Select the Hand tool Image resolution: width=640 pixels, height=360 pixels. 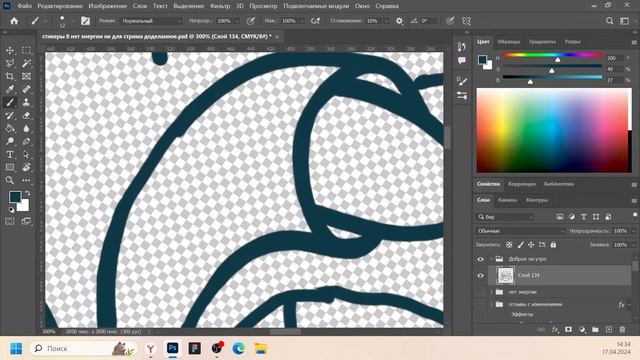pyautogui.click(x=26, y=167)
